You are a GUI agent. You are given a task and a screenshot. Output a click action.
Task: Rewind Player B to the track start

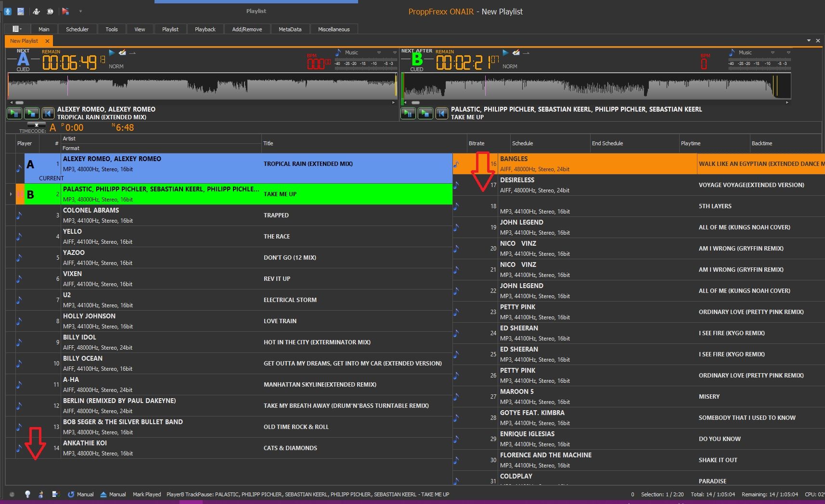point(442,113)
